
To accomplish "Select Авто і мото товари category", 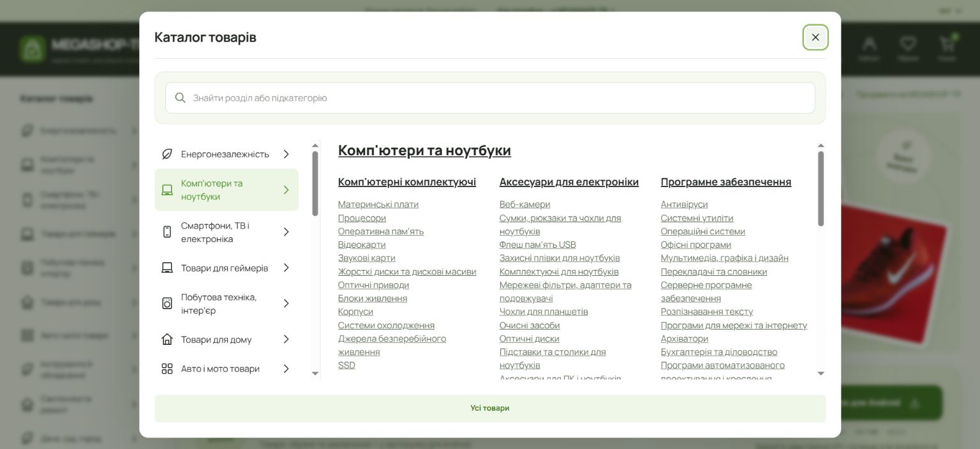I will 226,369.
